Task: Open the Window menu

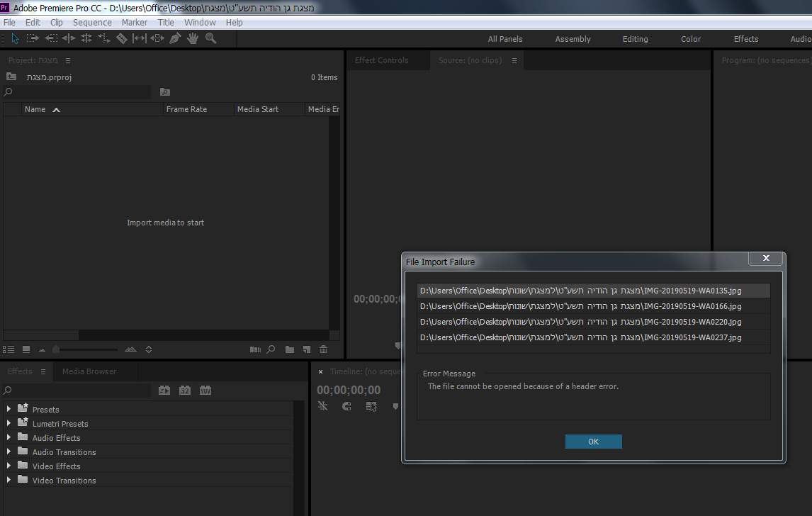Action: click(x=200, y=22)
